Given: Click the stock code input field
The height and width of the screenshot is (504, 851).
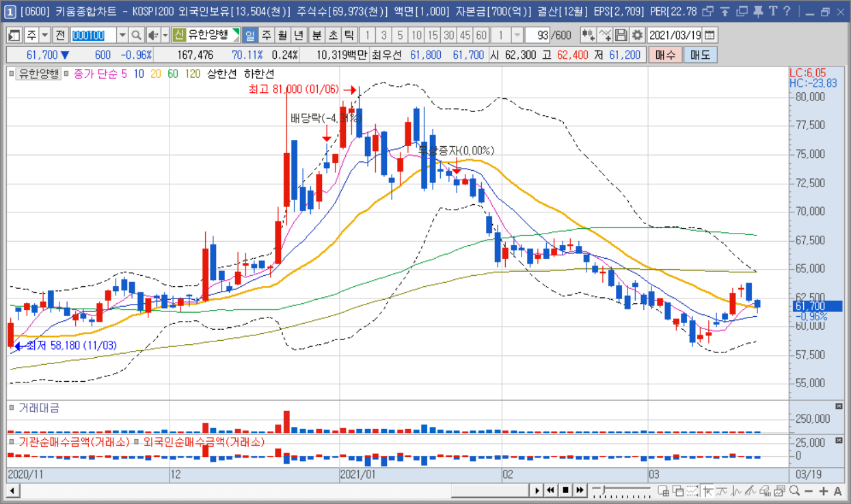Looking at the screenshot, I should click(x=94, y=35).
